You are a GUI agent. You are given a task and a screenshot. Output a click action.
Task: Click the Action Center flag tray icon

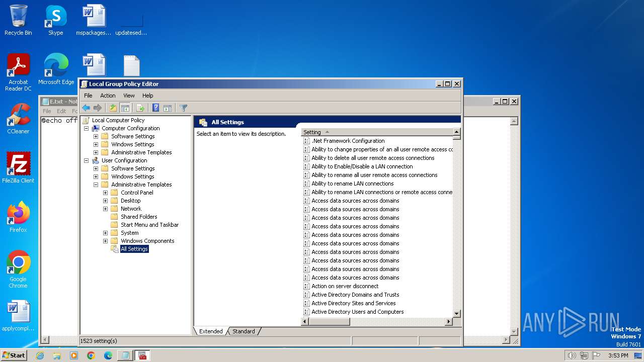point(597,355)
